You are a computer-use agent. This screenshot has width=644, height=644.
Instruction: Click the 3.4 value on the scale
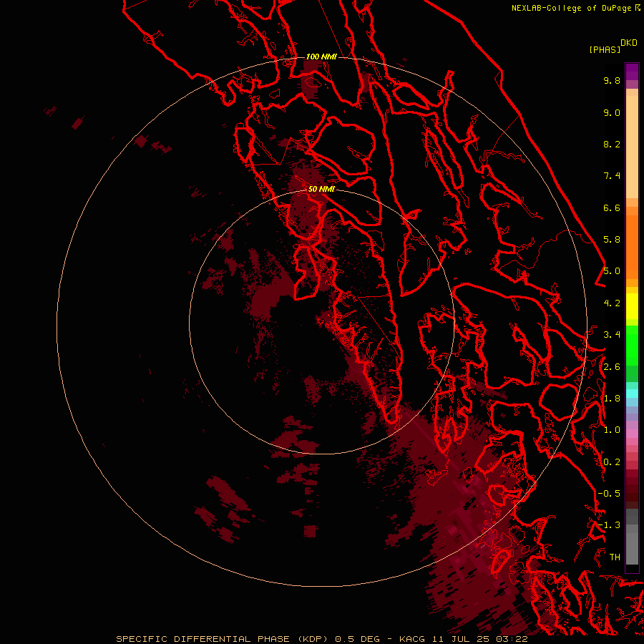612,335
